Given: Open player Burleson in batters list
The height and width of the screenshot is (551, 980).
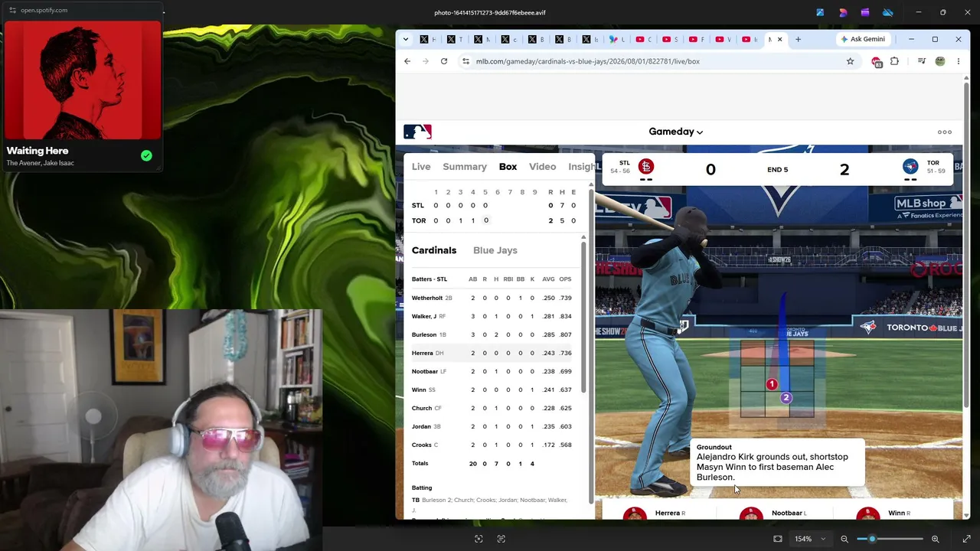Looking at the screenshot, I should click(x=424, y=334).
